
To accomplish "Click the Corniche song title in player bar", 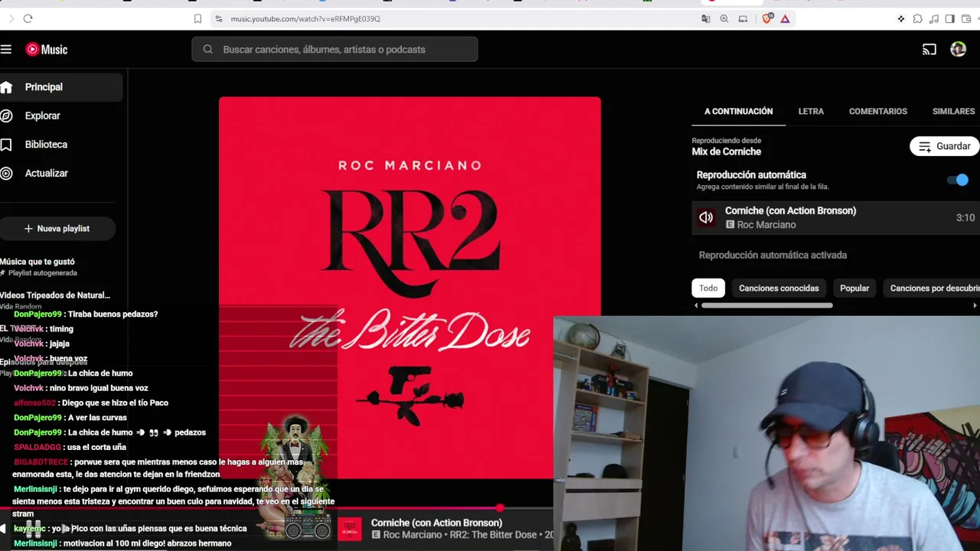I will (436, 523).
